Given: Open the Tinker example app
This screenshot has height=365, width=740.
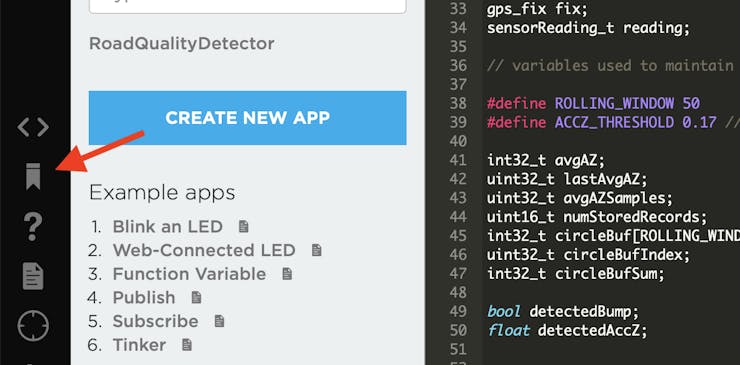Looking at the screenshot, I should [139, 345].
